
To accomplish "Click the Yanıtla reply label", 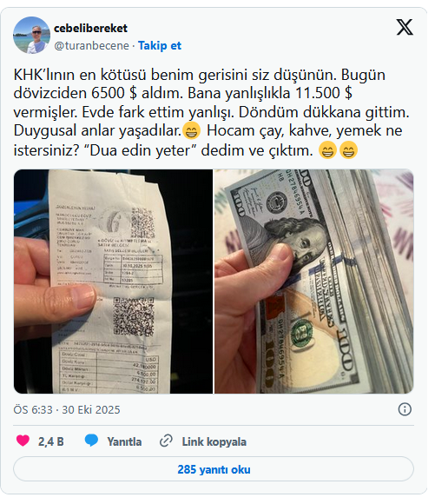I will 124,441.
